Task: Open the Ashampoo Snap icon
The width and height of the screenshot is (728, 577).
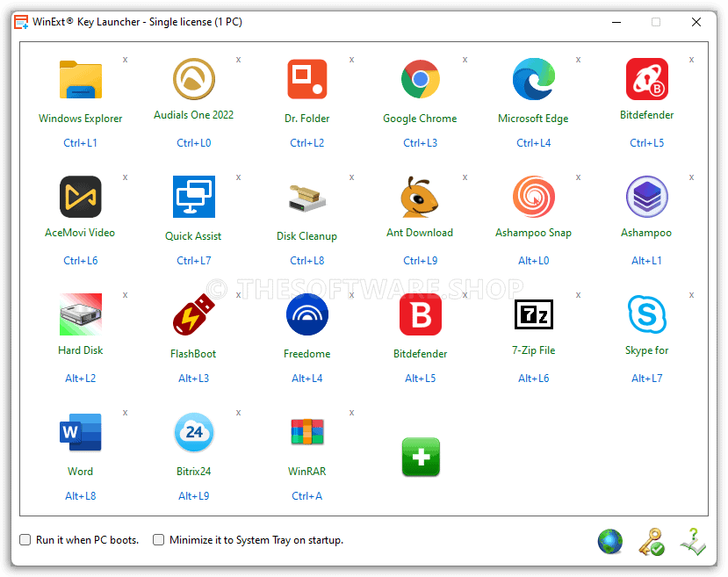Action: point(533,197)
